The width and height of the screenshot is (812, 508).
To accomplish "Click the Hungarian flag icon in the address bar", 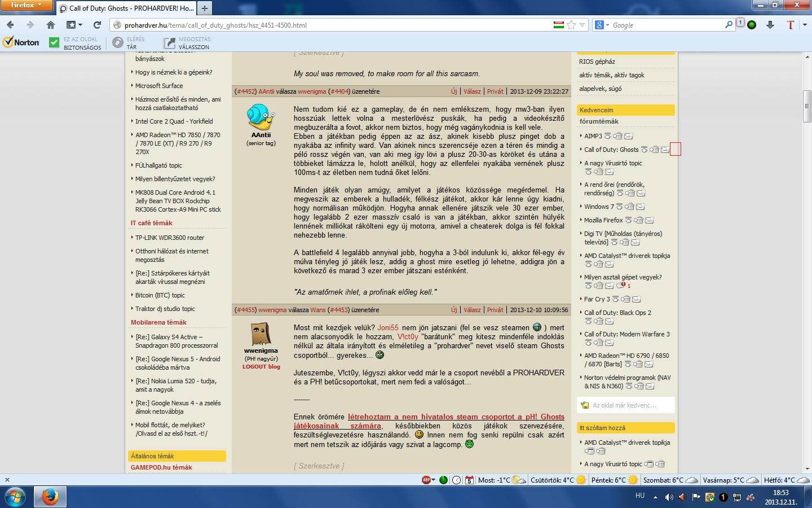I will coord(558,25).
